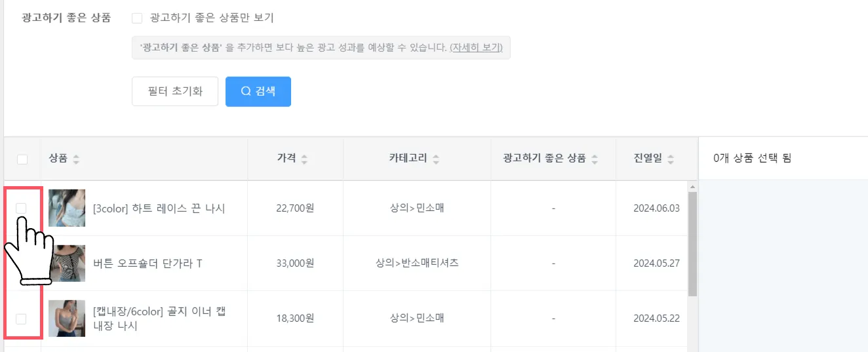Check the 골지 이너 캡내장 나시 row checkbox
The image size is (868, 352).
pos(22,319)
